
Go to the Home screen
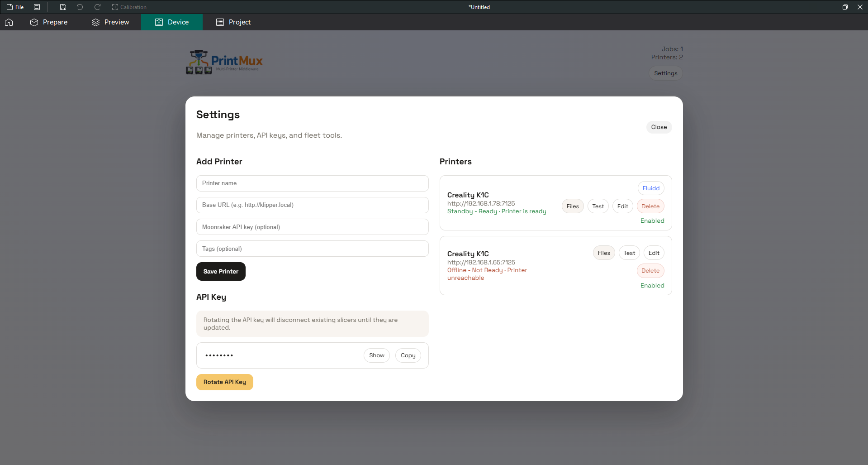click(x=9, y=22)
